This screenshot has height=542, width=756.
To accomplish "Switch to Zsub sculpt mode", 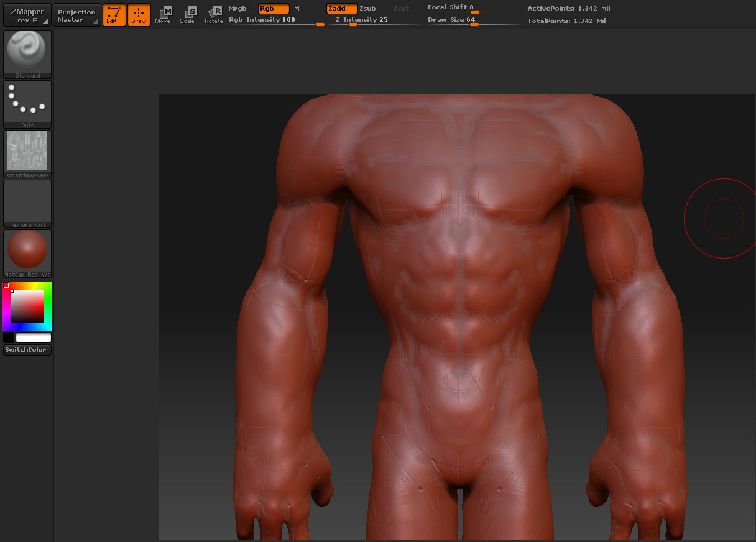I will (367, 9).
